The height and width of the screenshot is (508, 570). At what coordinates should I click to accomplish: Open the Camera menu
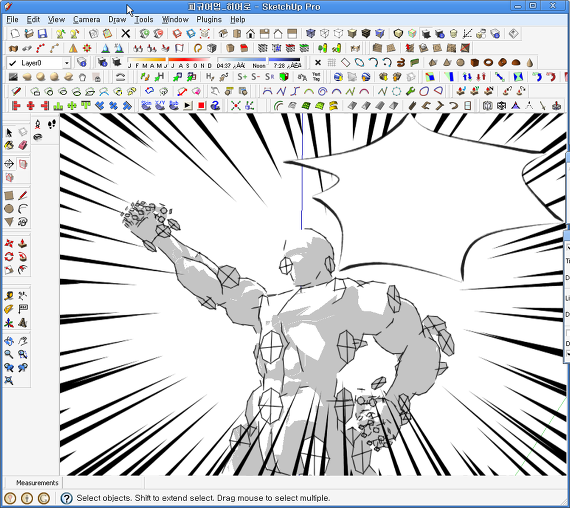pos(87,20)
